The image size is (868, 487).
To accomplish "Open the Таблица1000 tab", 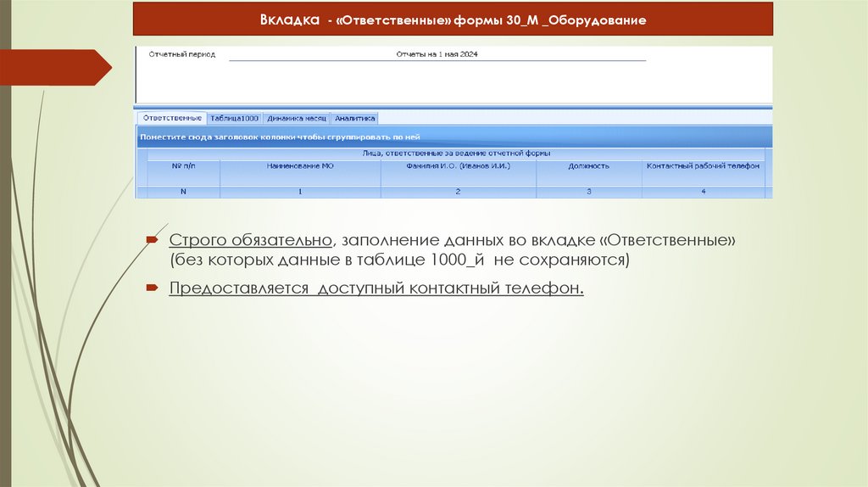I will point(234,118).
